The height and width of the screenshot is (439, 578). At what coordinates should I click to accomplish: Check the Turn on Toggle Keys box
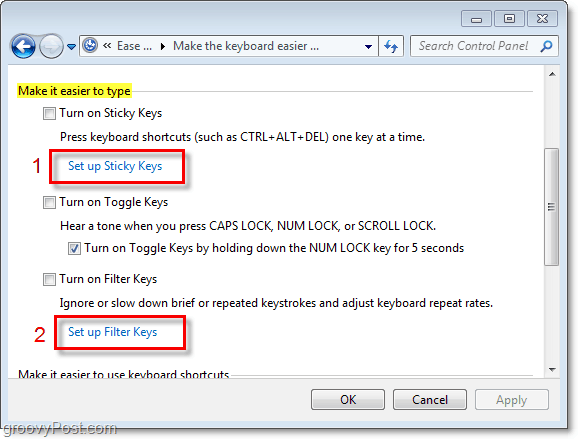pyautogui.click(x=49, y=202)
